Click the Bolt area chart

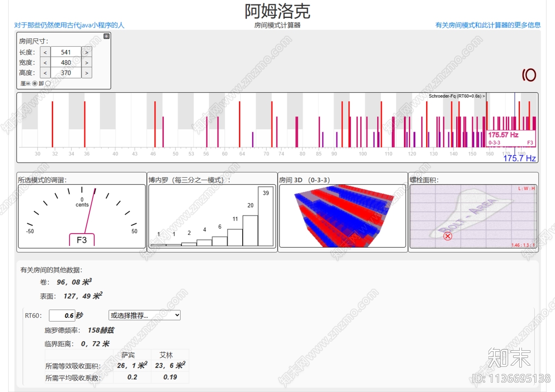473,216
